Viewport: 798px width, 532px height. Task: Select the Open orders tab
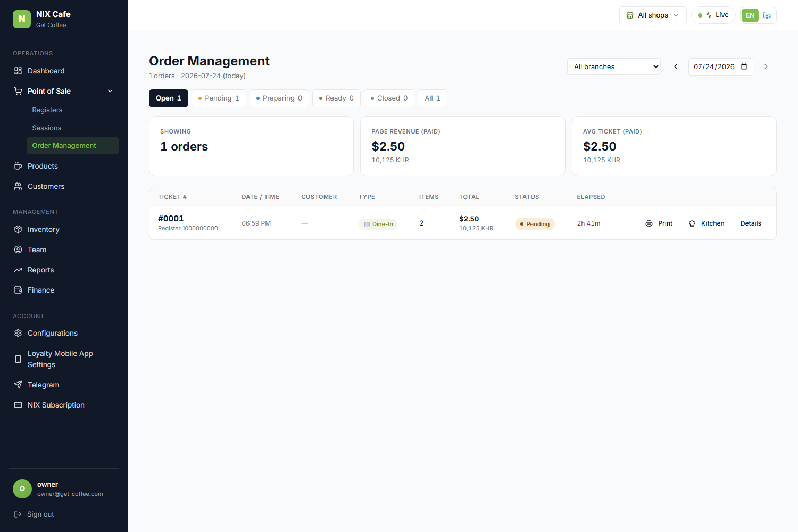pyautogui.click(x=169, y=98)
